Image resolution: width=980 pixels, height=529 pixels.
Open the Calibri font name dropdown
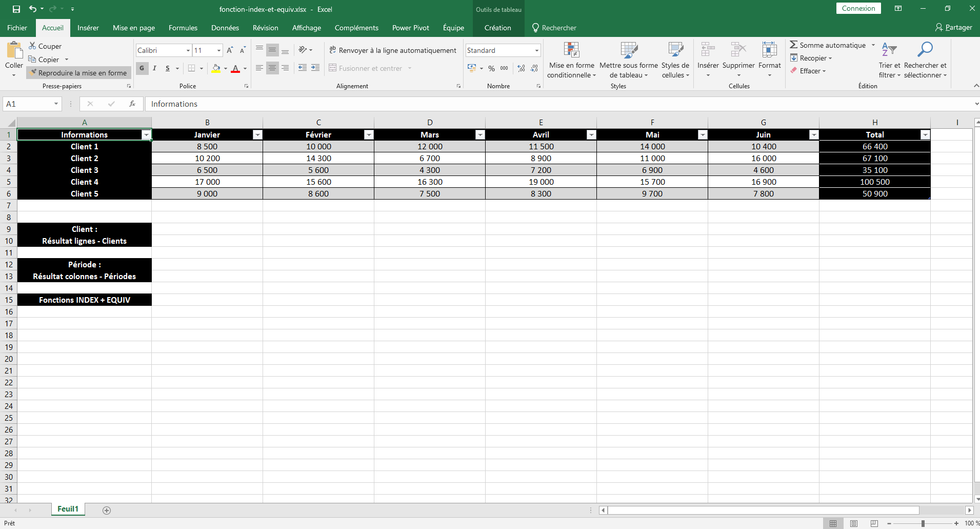pyautogui.click(x=188, y=50)
